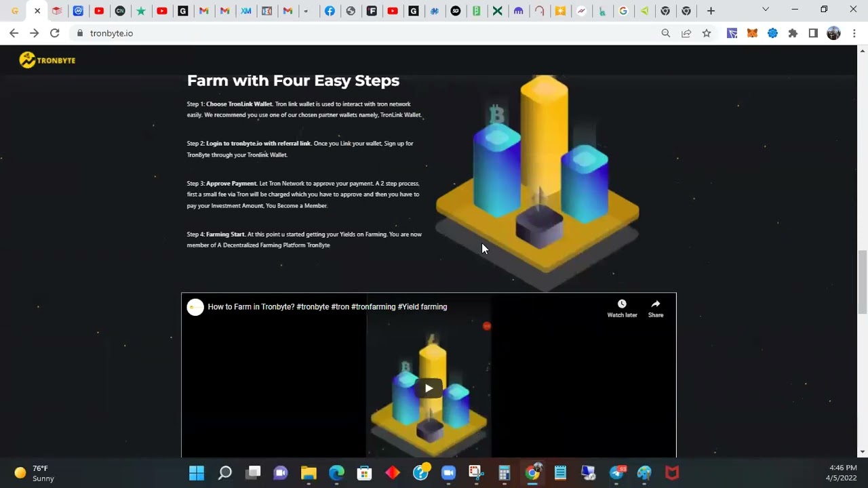This screenshot has width=868, height=488.
Task: Switch to the colorful Google G tab
Action: tap(623, 11)
